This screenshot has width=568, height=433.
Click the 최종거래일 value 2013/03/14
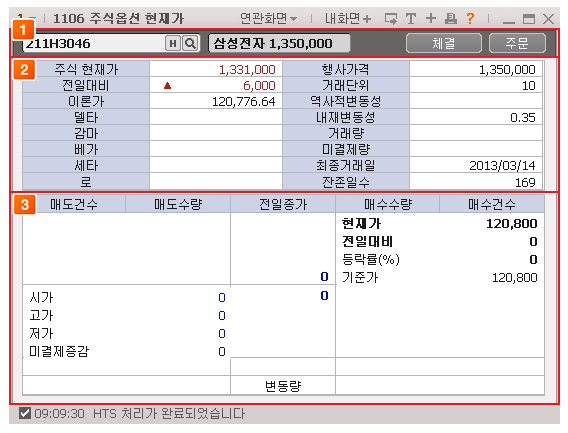502,166
